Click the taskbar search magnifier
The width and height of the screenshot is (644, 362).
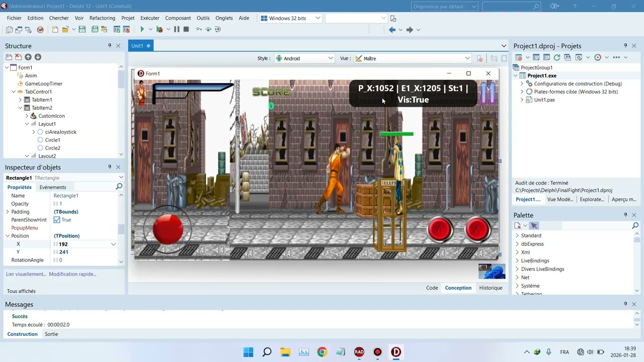point(267,352)
